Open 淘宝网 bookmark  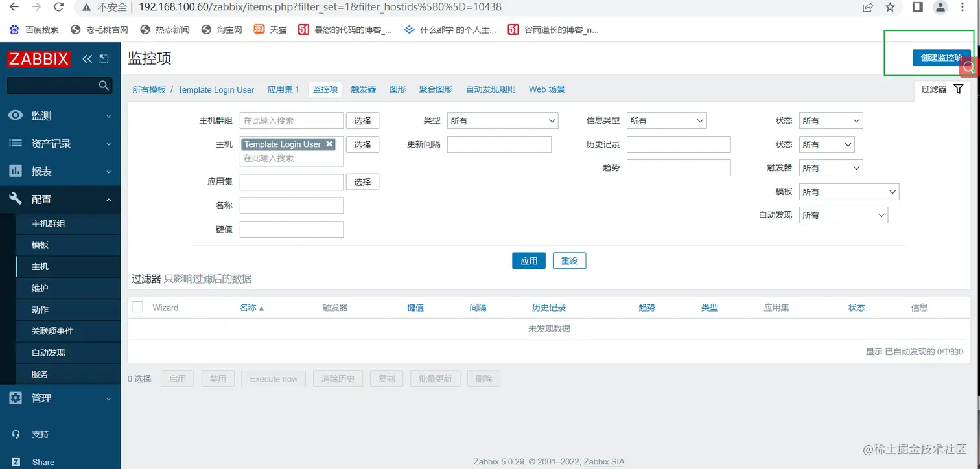[x=222, y=30]
